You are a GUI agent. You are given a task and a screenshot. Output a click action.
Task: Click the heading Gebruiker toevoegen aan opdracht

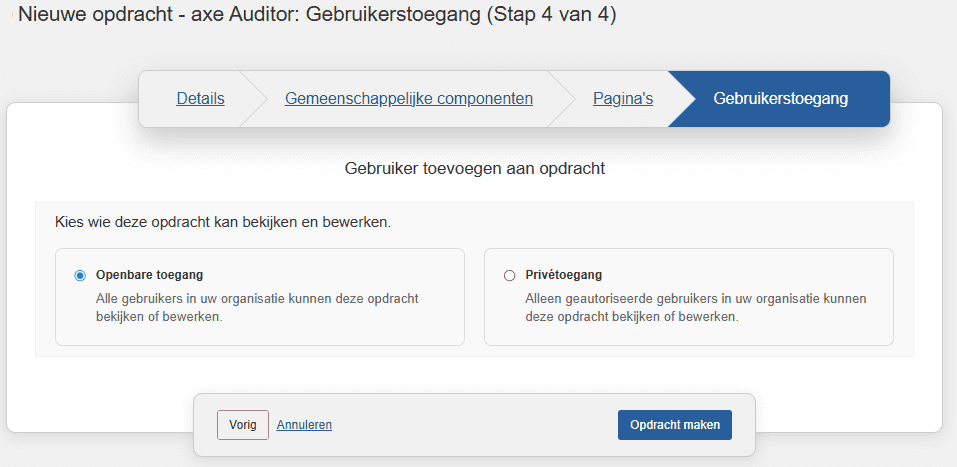474,169
